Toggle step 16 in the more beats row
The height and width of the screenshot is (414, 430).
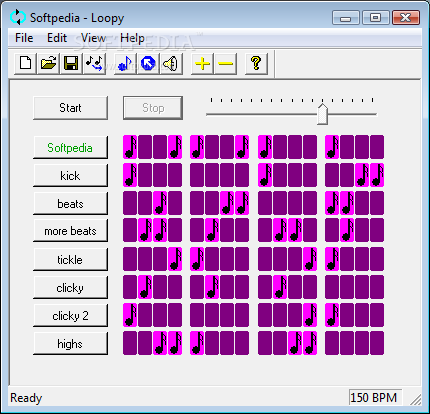click(x=377, y=230)
